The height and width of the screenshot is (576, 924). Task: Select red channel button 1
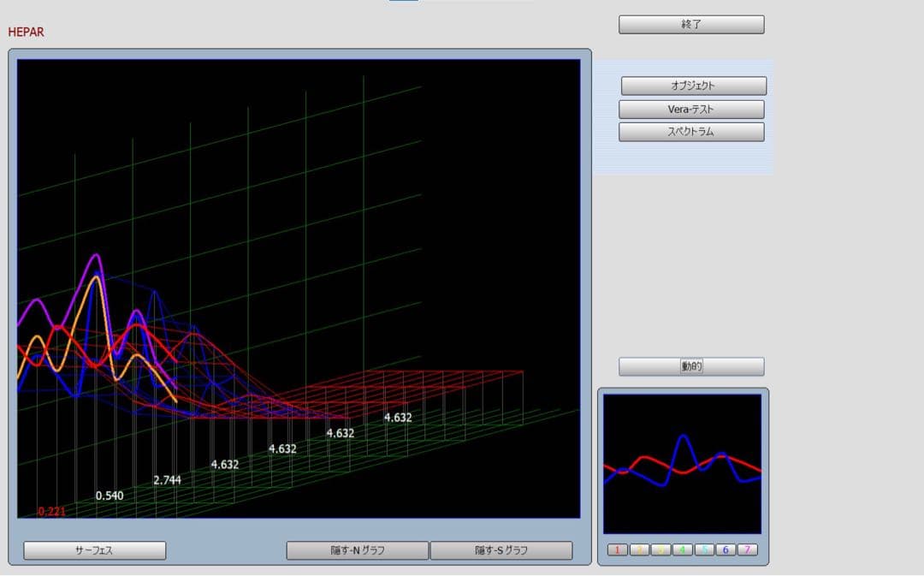(x=618, y=549)
